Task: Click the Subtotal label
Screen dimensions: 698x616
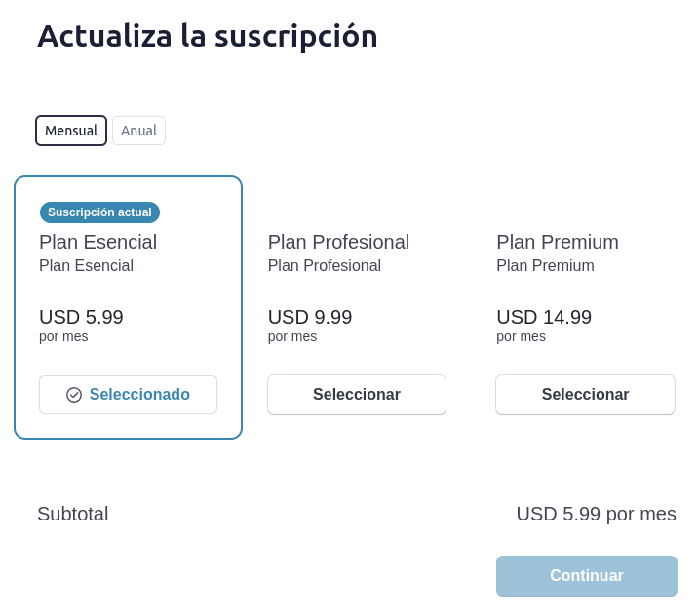Action: pos(73,514)
